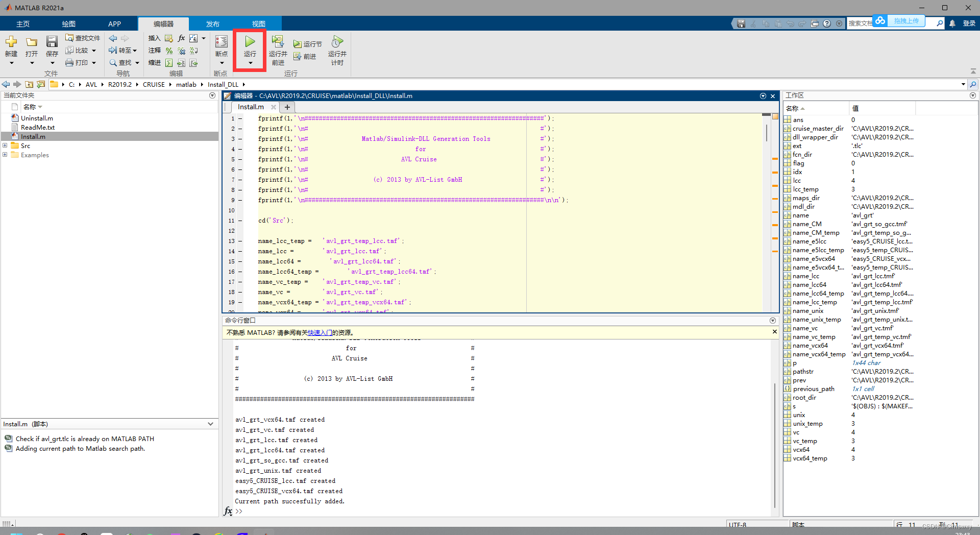Click the 运行节 run section button
Image resolution: width=980 pixels, height=535 pixels.
(x=308, y=44)
